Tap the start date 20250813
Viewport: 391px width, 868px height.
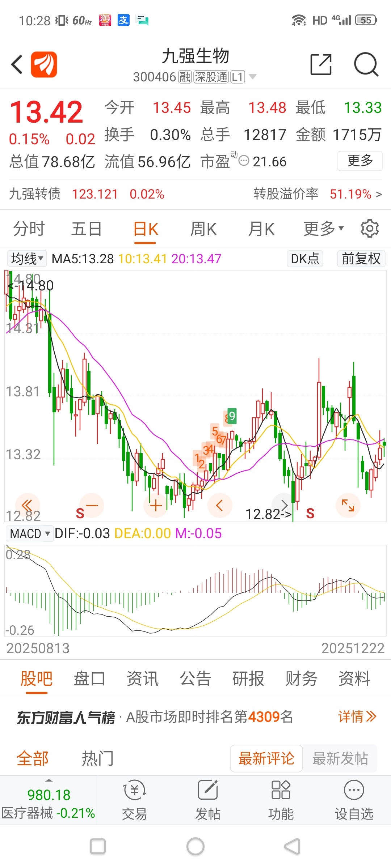coord(38,648)
